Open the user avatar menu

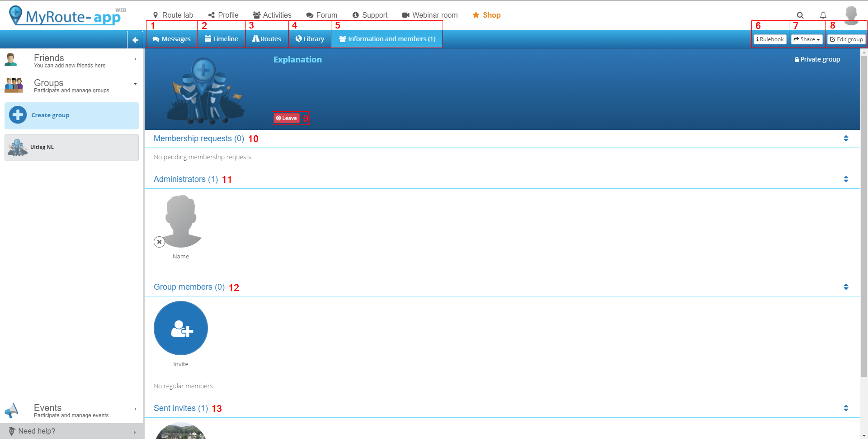[x=851, y=15]
